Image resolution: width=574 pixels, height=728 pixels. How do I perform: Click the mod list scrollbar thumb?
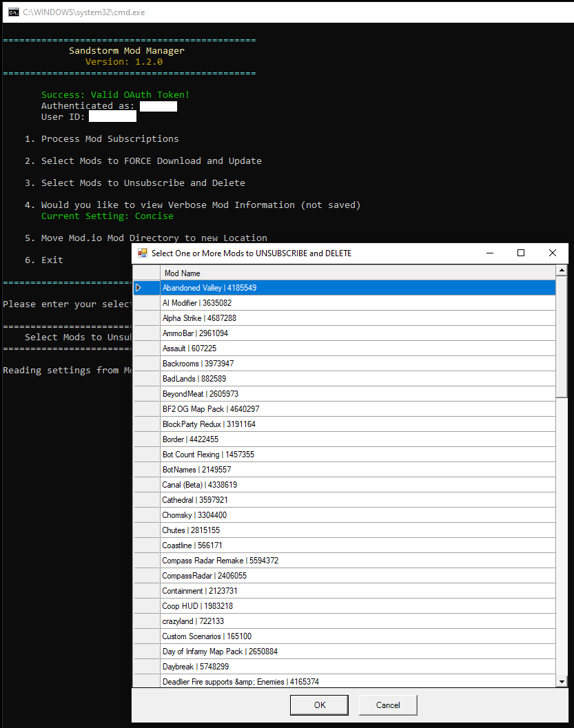562,337
